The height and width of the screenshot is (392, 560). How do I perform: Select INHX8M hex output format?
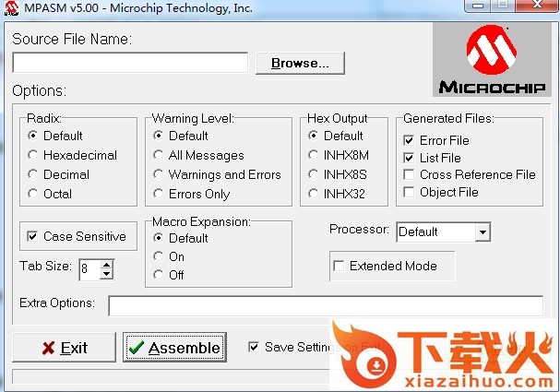315,155
